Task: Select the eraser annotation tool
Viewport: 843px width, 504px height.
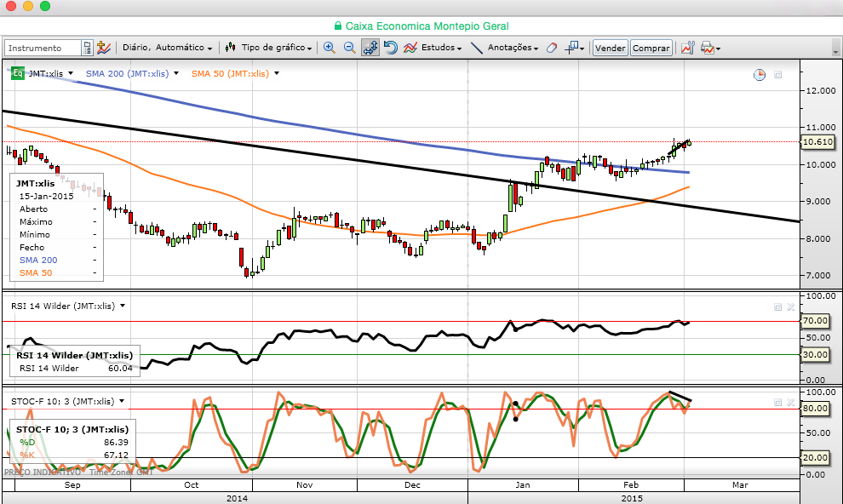Action: coord(551,48)
